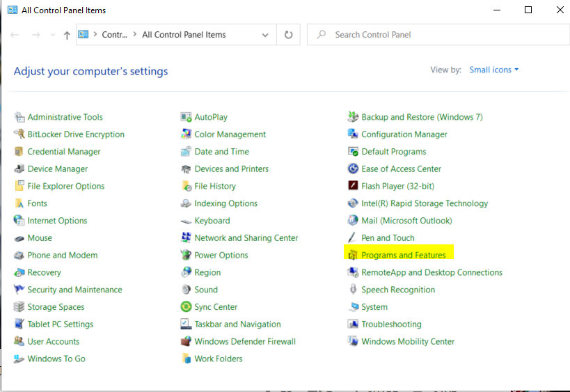Screen dimensions: 570x392
Task: Open the Network and Sharing Center link
Action: [x=246, y=238]
